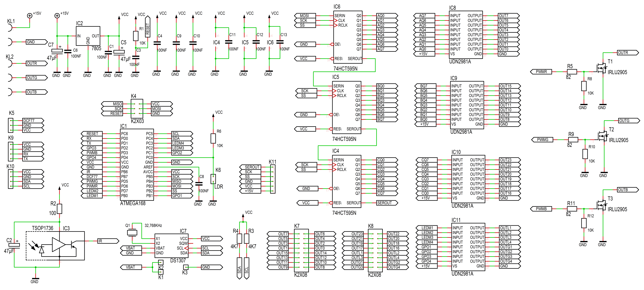Click the +15V label at K11
Viewport: 644px width, 290px height.
coord(250,191)
